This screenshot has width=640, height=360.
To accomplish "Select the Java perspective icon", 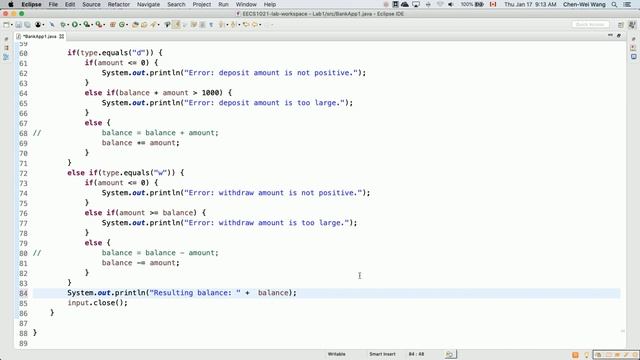I will pyautogui.click(x=632, y=25).
